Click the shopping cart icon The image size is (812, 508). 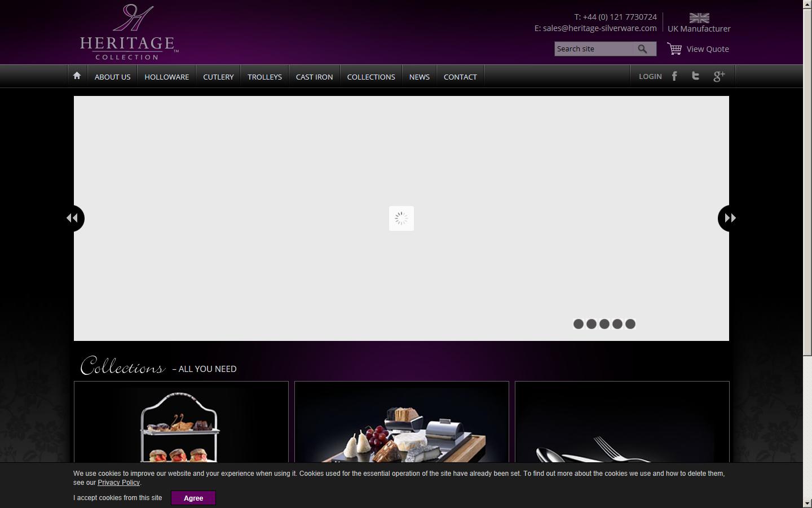[674, 49]
